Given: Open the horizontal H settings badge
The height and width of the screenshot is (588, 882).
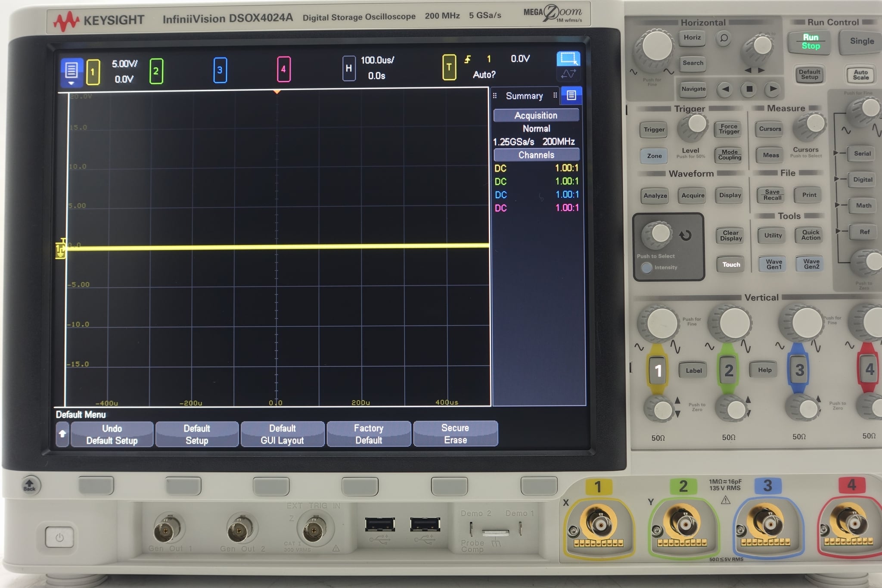Looking at the screenshot, I should [x=349, y=68].
